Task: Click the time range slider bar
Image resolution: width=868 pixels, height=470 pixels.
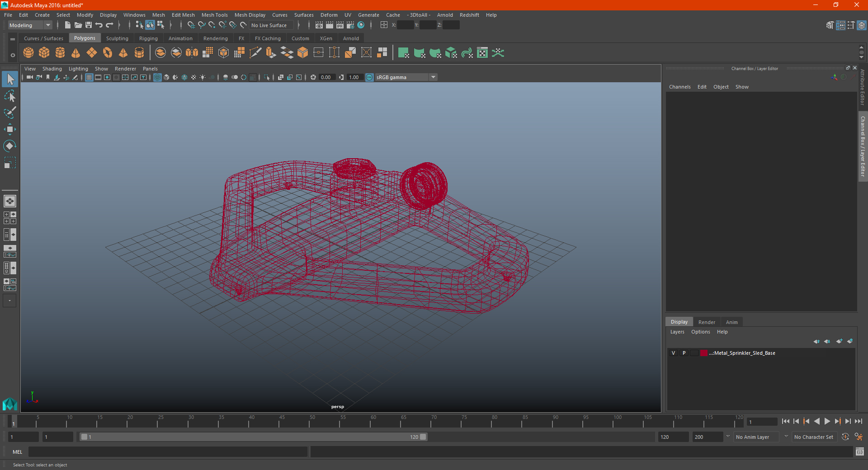Action: [x=253, y=437]
